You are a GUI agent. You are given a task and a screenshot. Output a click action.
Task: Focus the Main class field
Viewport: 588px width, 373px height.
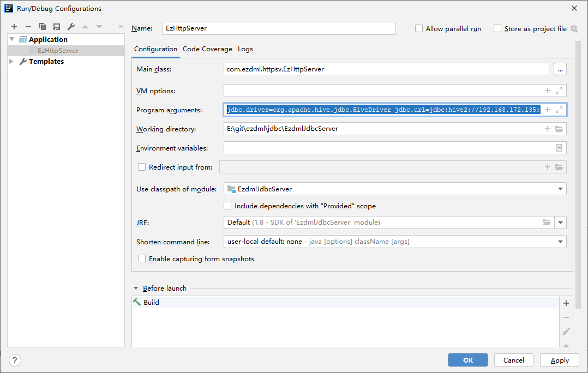386,69
